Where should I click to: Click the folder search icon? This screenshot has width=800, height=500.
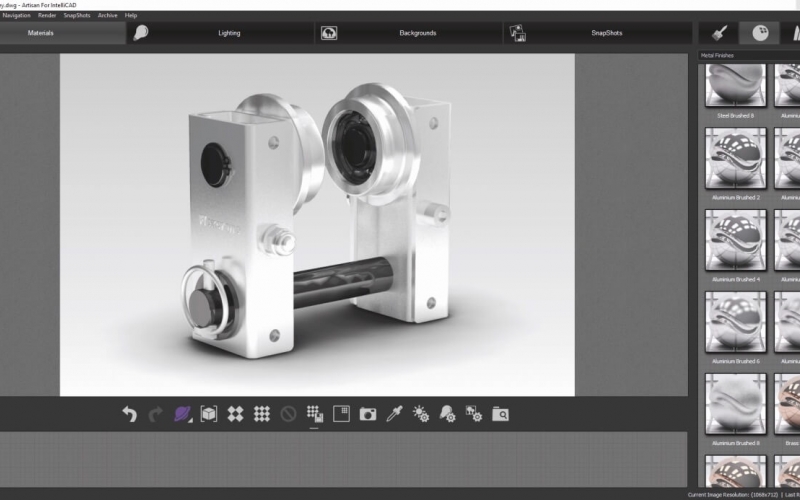click(x=500, y=413)
